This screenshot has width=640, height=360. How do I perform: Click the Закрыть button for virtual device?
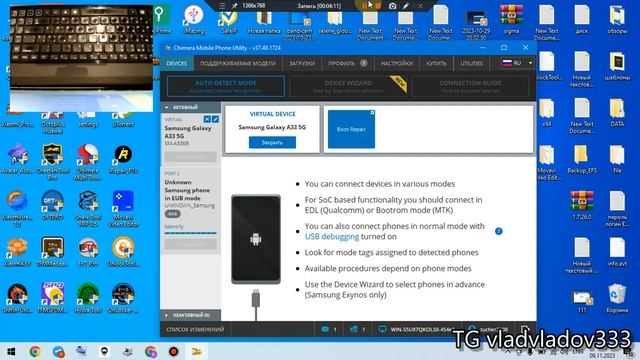click(x=272, y=142)
